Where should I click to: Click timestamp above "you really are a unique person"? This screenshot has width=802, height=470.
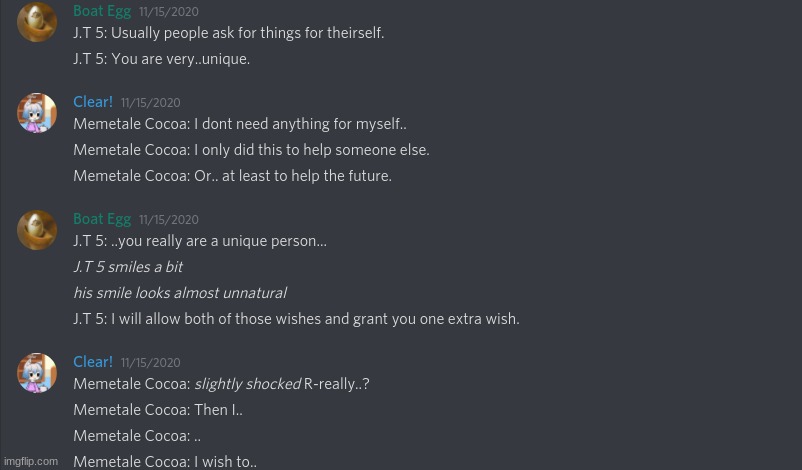[169, 220]
